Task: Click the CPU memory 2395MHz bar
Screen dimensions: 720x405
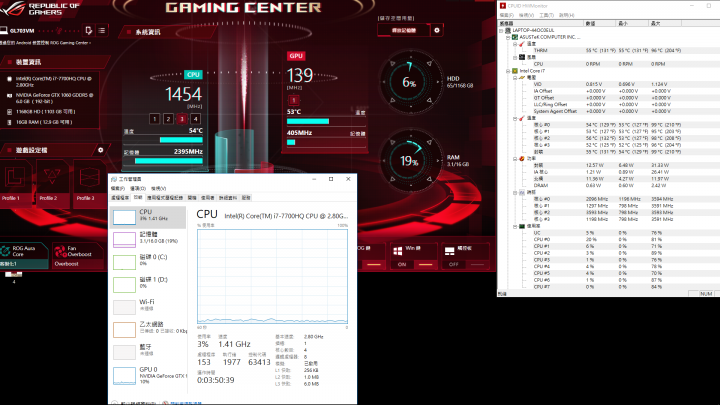Action: (x=169, y=161)
